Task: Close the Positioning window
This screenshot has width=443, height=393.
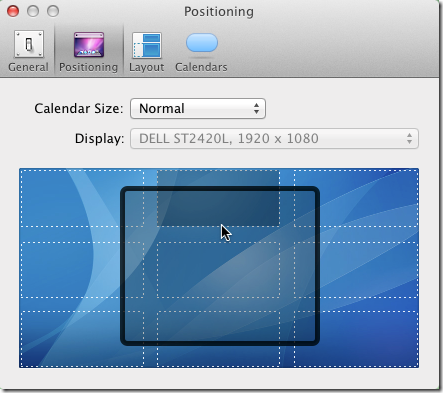Action: click(x=13, y=11)
